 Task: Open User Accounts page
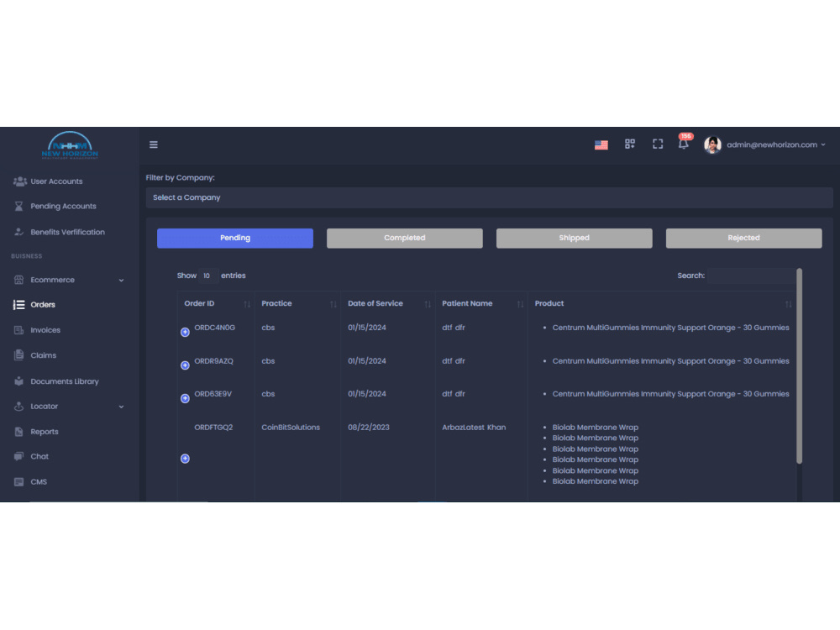[56, 181]
